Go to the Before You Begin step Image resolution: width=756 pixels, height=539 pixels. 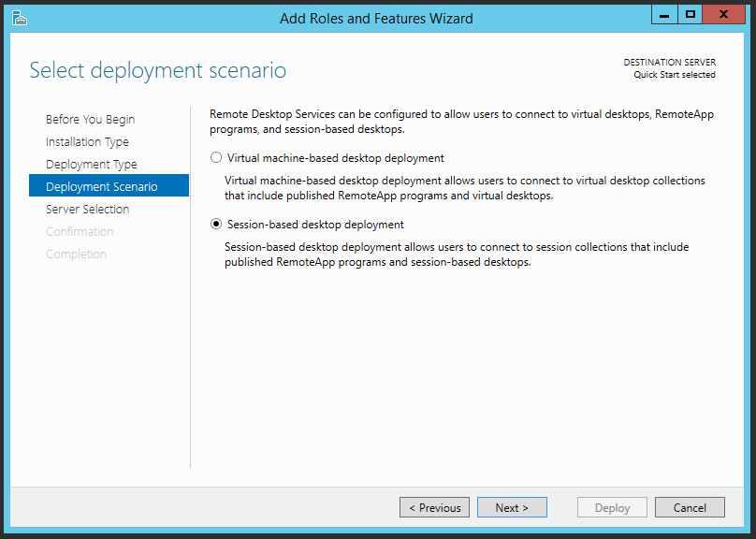pos(90,120)
